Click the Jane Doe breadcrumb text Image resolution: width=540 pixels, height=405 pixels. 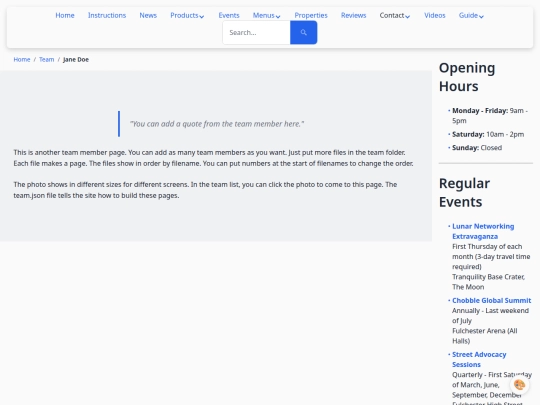pyautogui.click(x=76, y=60)
